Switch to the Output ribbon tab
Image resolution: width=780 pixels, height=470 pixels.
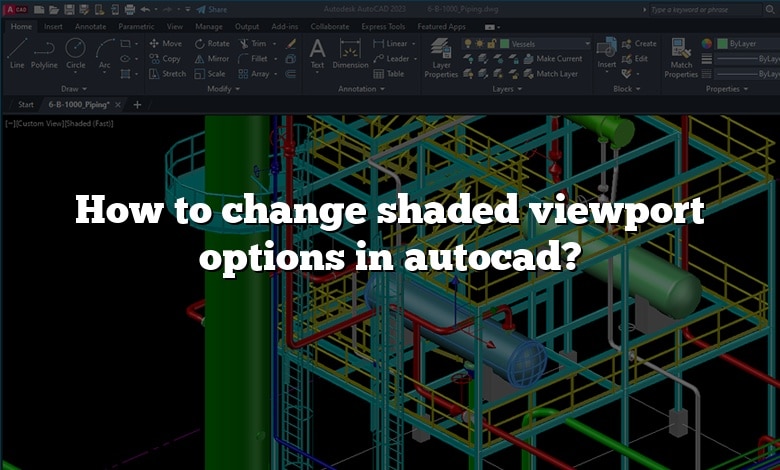pos(247,26)
